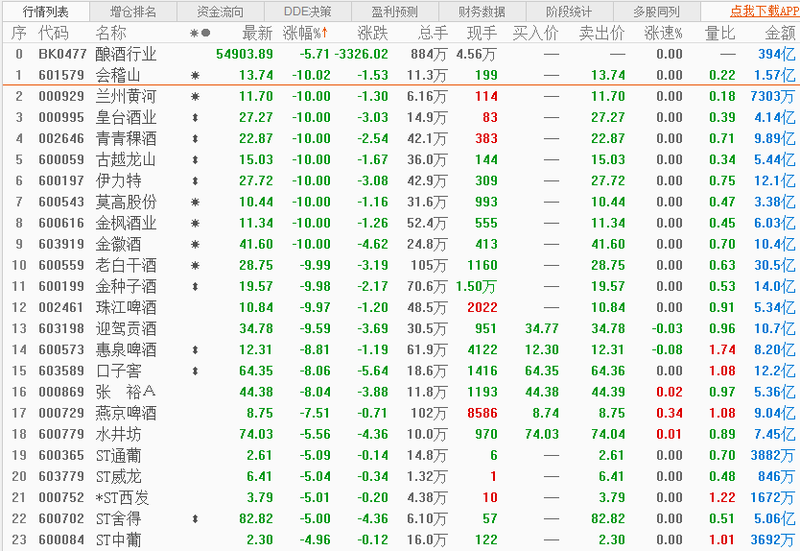
Task: Select the 多股同列 tab
Action: click(657, 11)
